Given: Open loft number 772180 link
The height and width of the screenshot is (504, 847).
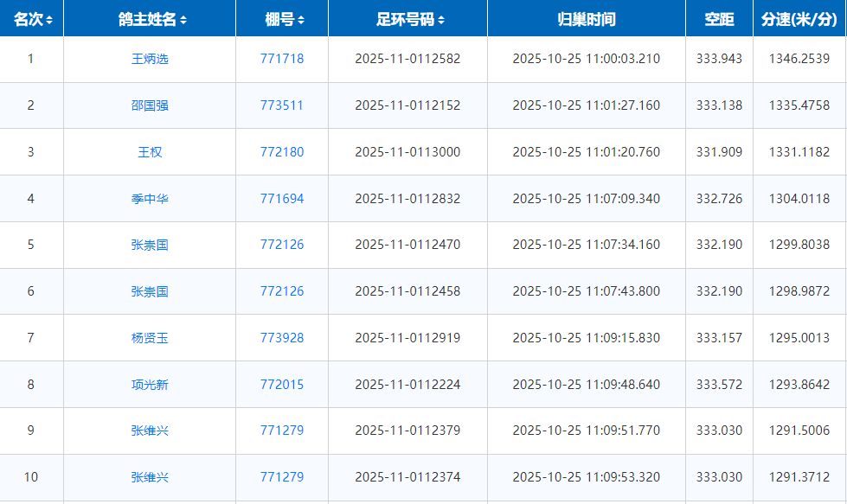Looking at the screenshot, I should coord(282,152).
